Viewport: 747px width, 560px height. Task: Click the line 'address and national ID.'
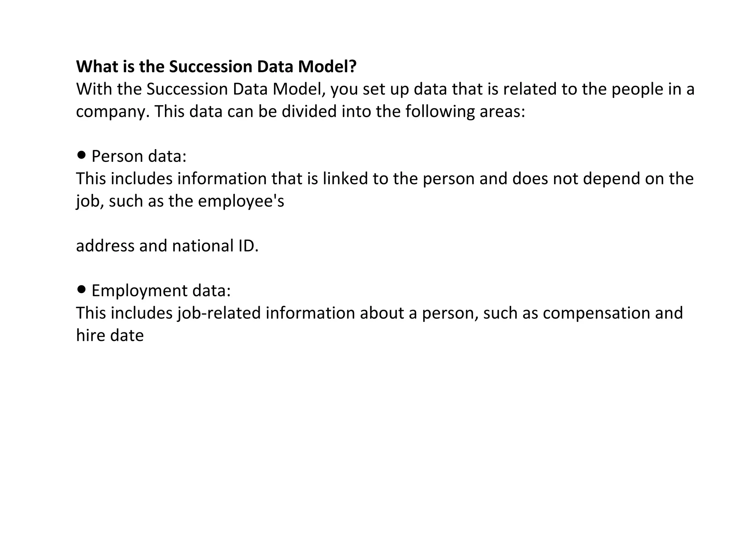coord(167,246)
